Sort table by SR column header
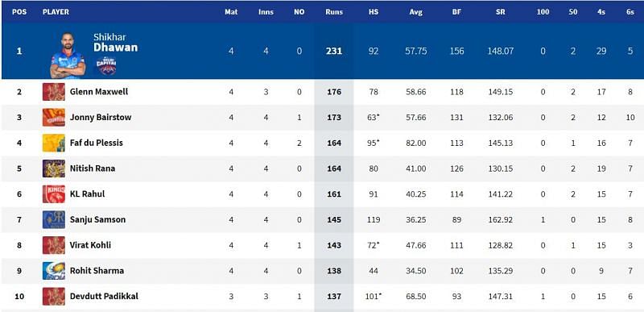Screen dimensions: 644x312 500,12
